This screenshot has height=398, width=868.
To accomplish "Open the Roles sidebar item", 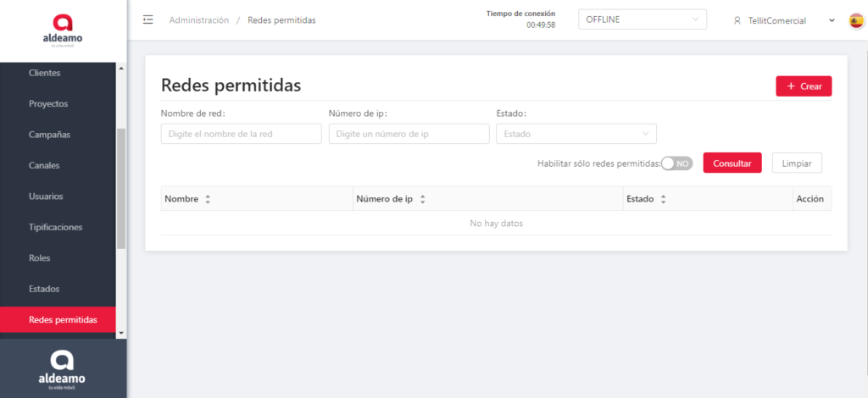I will coord(40,258).
